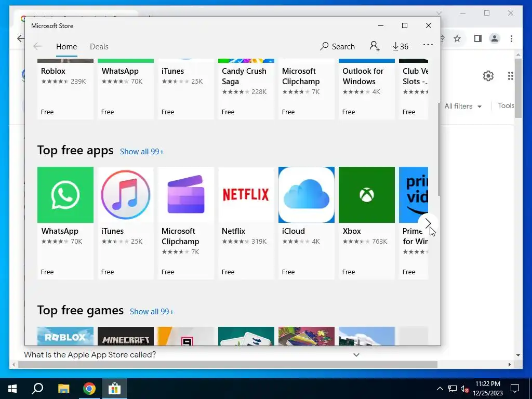532x399 pixels.
Task: Go back with the Store back arrow
Action: click(37, 46)
